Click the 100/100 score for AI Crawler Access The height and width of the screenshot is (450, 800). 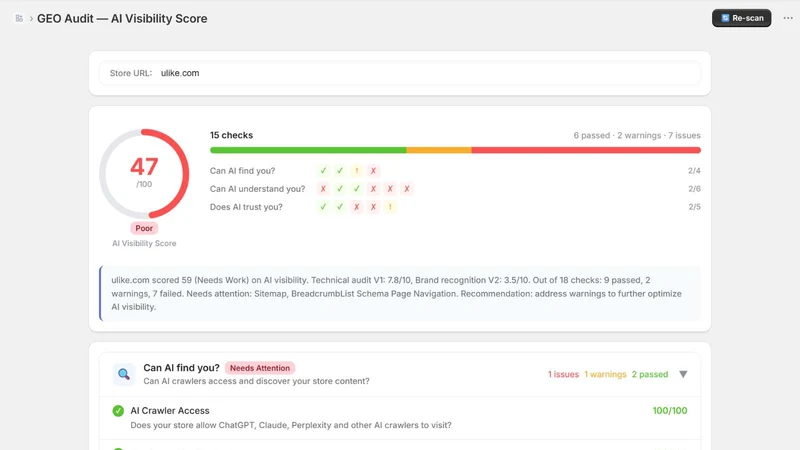click(x=669, y=411)
